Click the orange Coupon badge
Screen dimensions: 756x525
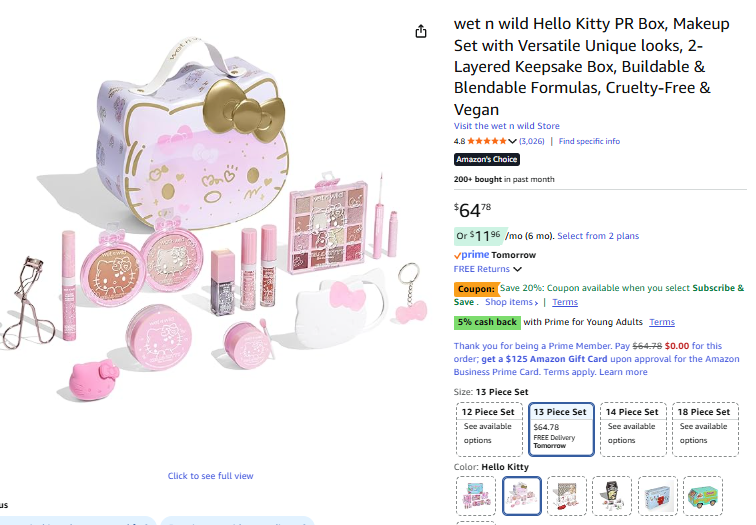point(475,288)
